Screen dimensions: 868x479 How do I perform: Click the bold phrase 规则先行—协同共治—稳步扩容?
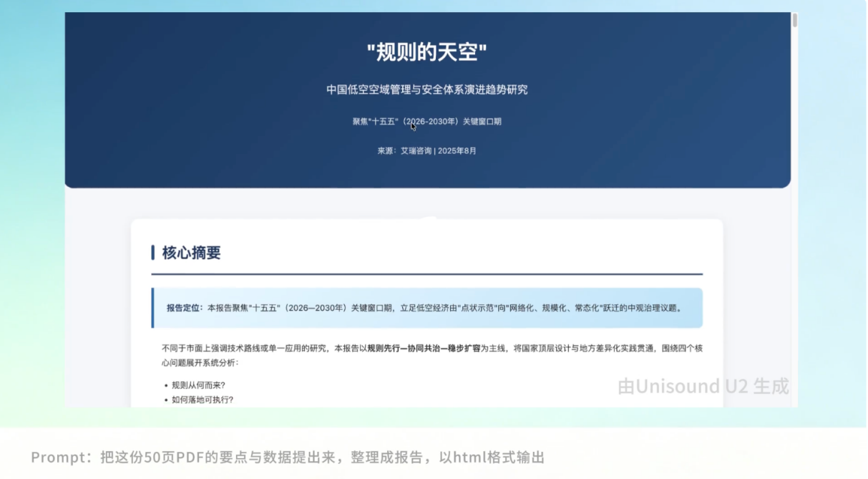pyautogui.click(x=424, y=349)
